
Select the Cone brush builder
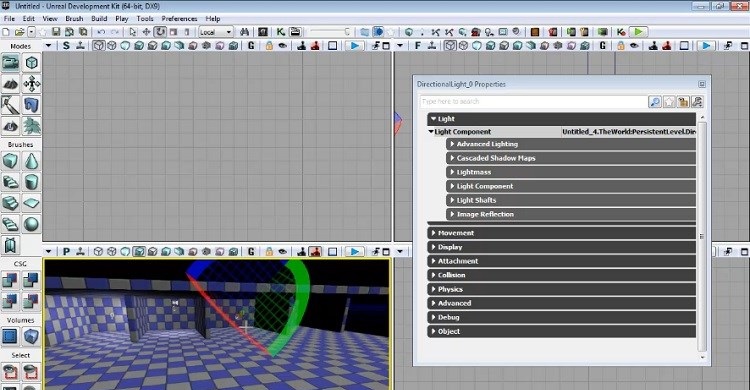click(31, 161)
